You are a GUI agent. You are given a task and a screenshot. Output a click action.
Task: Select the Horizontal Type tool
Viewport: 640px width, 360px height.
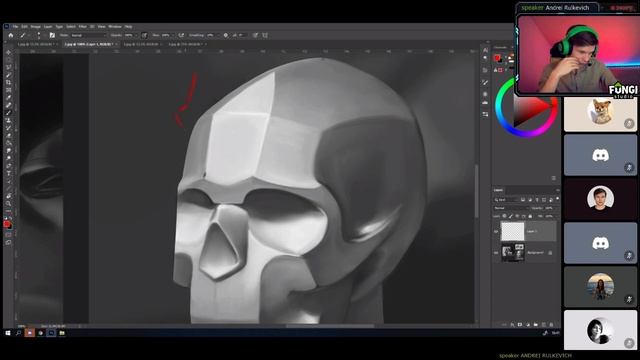[x=8, y=173]
